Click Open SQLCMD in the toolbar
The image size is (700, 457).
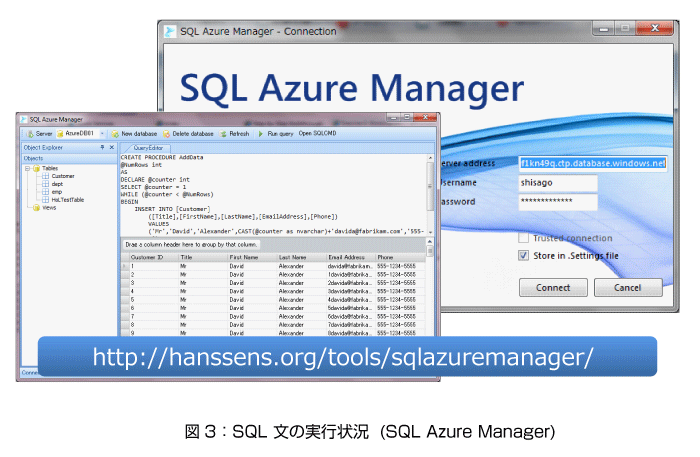point(317,133)
